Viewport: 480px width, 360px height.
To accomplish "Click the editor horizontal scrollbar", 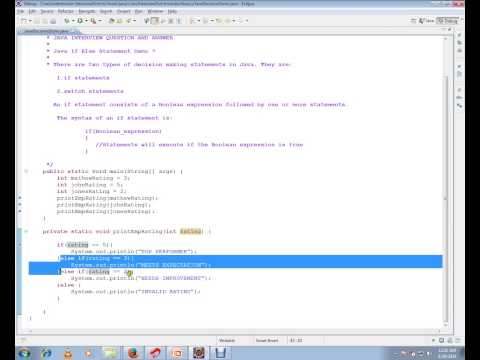I will pyautogui.click(x=235, y=331).
